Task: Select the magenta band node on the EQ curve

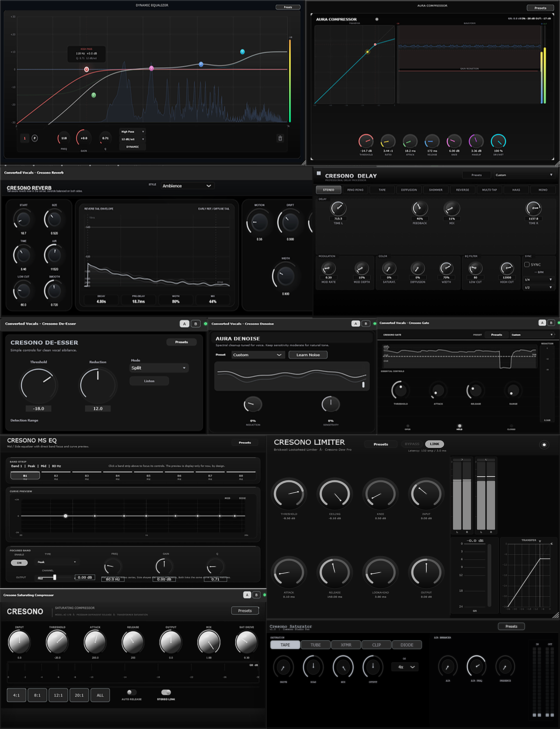Action: (151, 68)
